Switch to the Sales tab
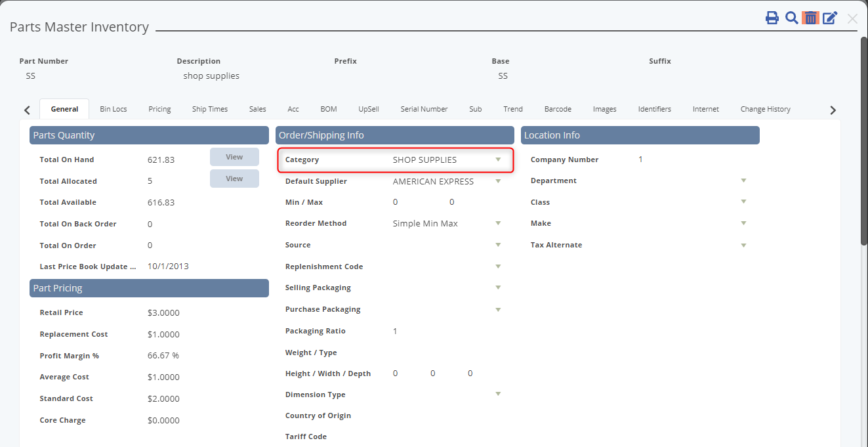This screenshot has width=868, height=447. tap(258, 109)
